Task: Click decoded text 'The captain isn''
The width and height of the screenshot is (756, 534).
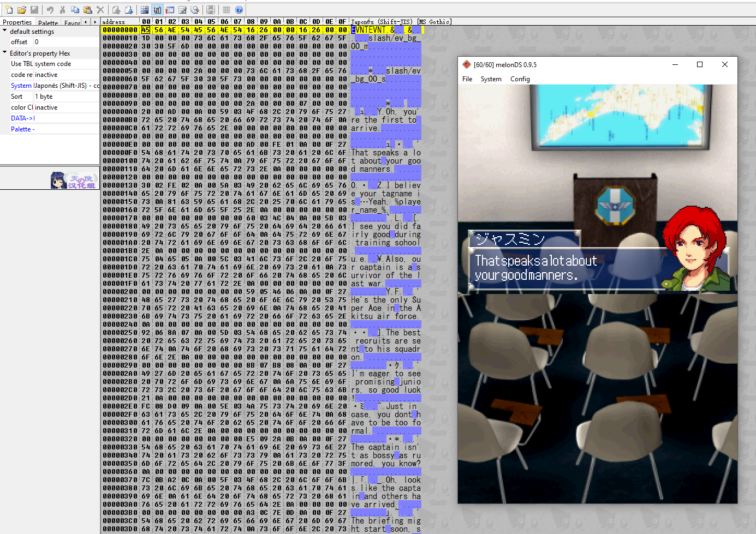Action: 385,447
